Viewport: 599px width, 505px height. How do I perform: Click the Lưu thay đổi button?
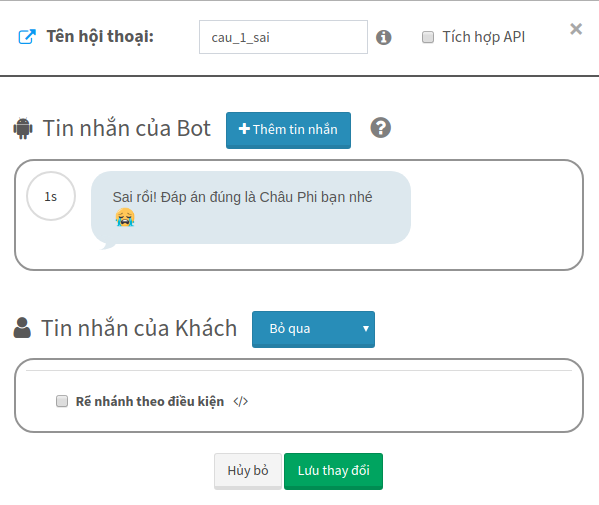pos(333,471)
